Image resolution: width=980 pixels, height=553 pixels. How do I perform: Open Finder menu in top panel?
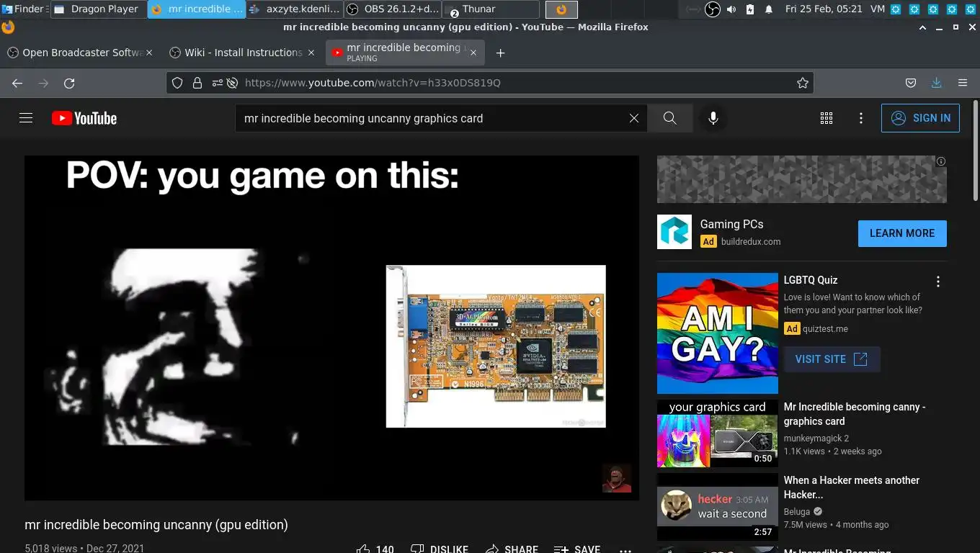(24, 9)
